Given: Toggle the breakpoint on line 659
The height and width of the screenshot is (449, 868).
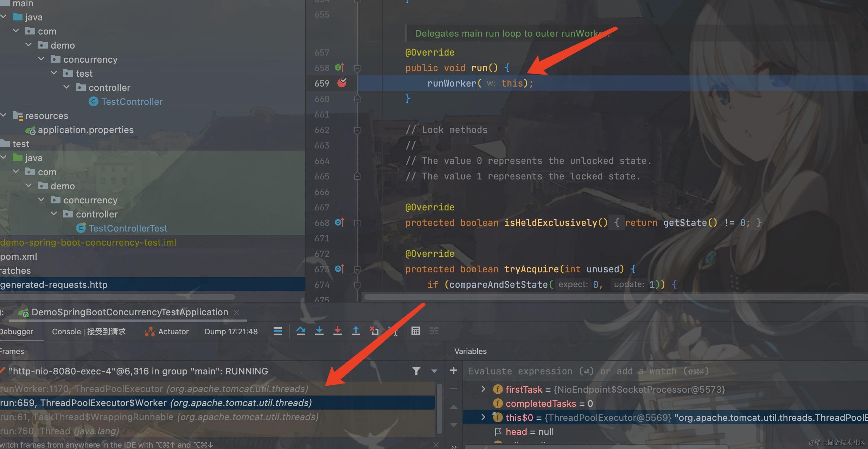Looking at the screenshot, I should pos(342,83).
